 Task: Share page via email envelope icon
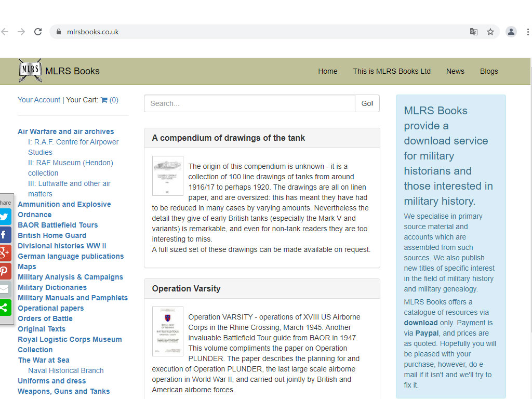(x=5, y=289)
